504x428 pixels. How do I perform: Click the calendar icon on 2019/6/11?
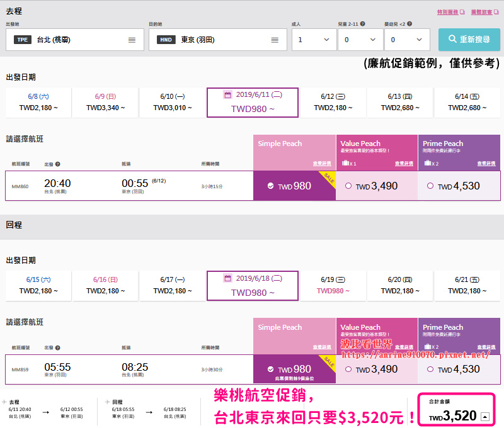[x=228, y=94]
